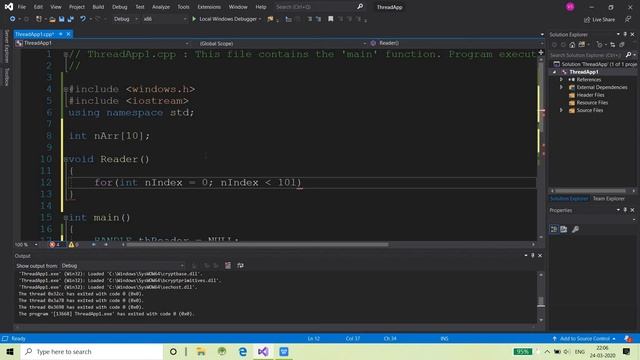Open the Extensions menu
Screen dimensions: 640x360
pos(209,7)
